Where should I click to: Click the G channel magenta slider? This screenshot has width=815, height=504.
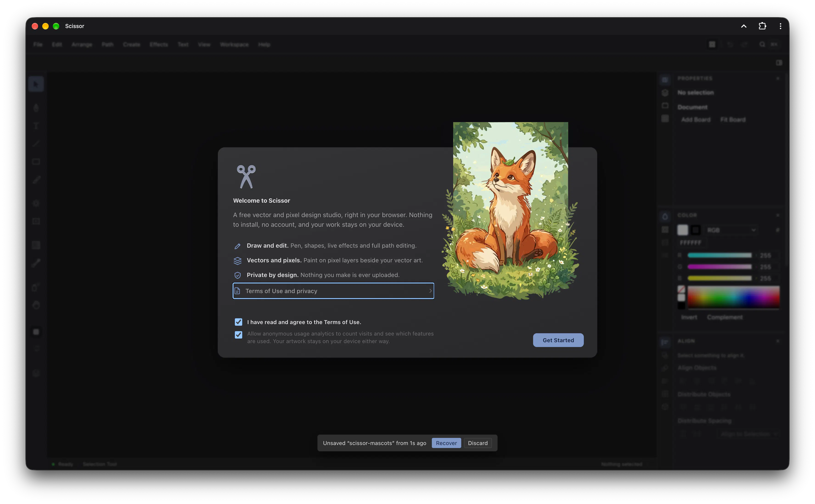pyautogui.click(x=719, y=267)
